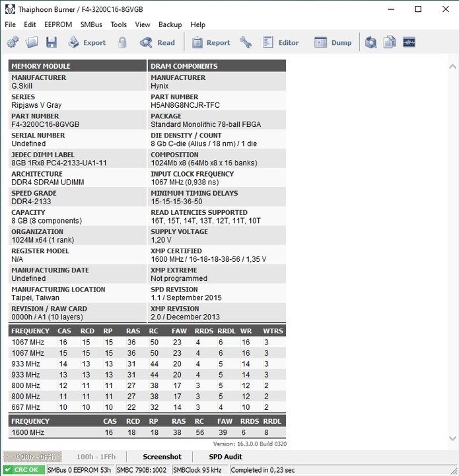
Task: Open the Dump view
Action: click(333, 42)
